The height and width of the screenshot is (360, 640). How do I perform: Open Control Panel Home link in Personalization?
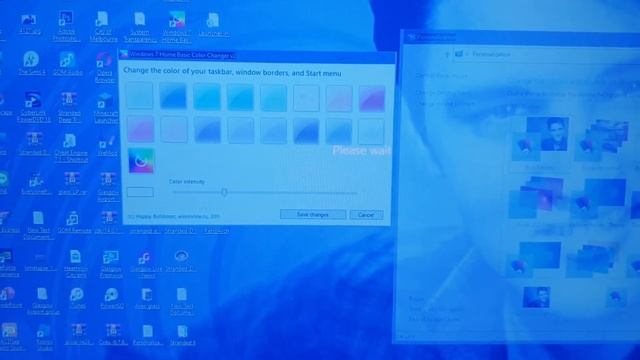pyautogui.click(x=442, y=76)
